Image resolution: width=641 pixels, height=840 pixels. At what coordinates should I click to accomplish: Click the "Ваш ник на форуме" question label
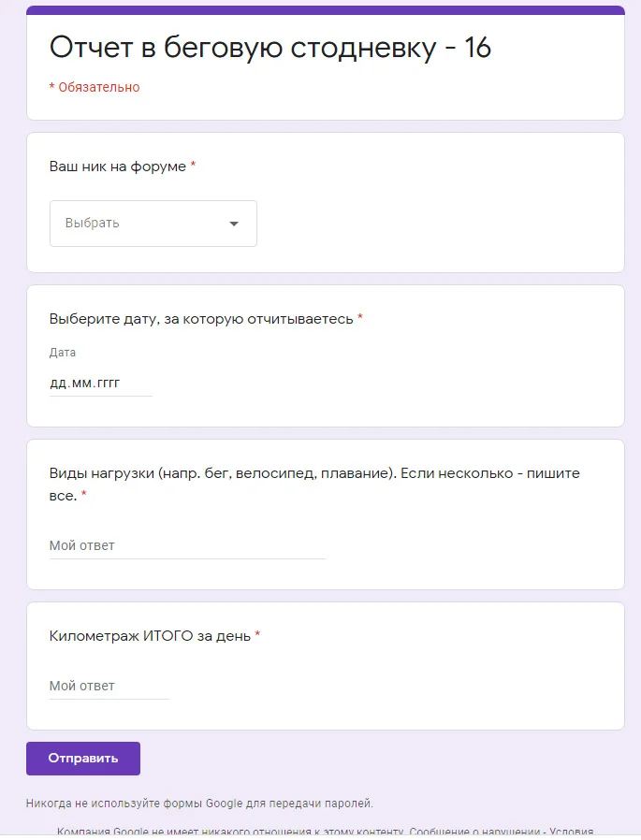point(117,167)
